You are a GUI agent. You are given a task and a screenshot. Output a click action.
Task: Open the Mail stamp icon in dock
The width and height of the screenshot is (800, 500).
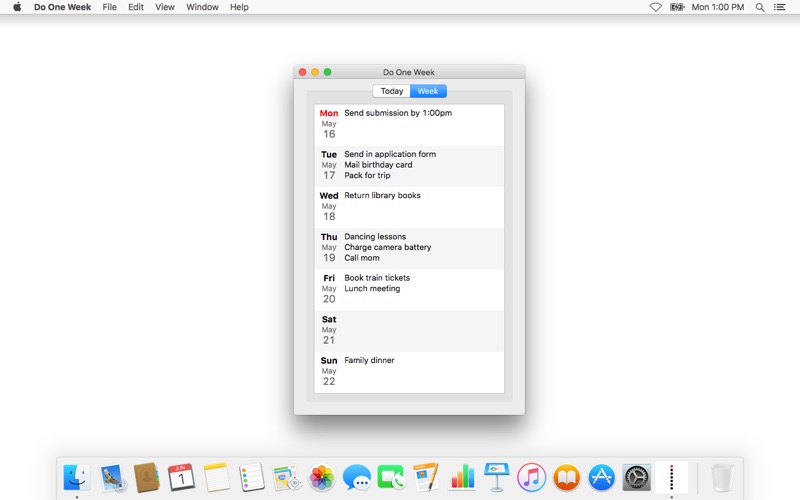(x=286, y=478)
